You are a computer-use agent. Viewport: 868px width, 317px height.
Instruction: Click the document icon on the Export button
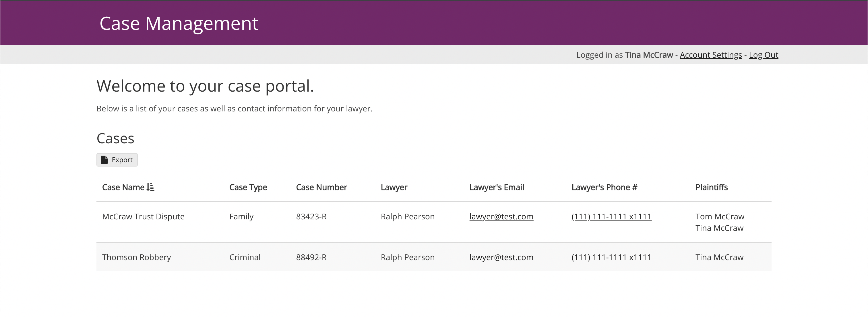(x=104, y=160)
